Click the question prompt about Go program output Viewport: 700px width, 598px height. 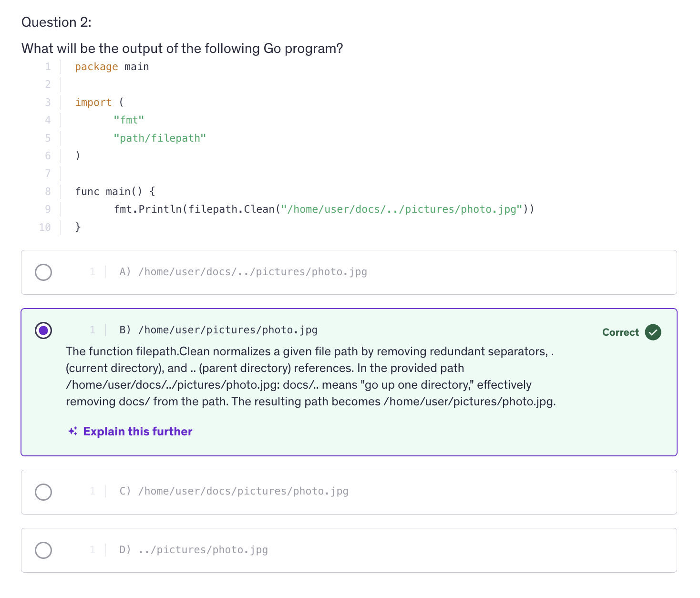tap(182, 49)
